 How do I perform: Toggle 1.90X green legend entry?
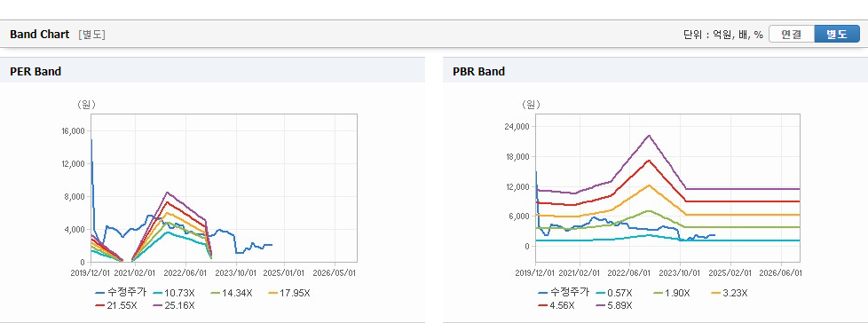click(670, 293)
